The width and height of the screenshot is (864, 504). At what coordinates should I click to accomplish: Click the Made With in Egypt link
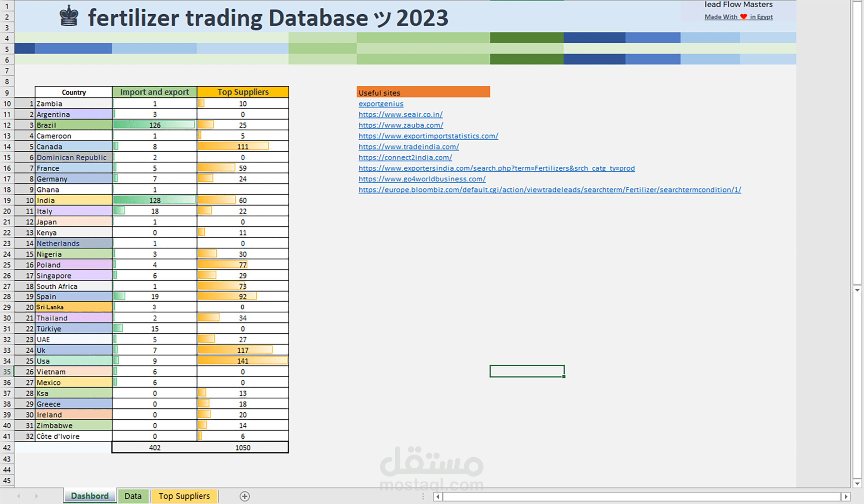(x=738, y=17)
